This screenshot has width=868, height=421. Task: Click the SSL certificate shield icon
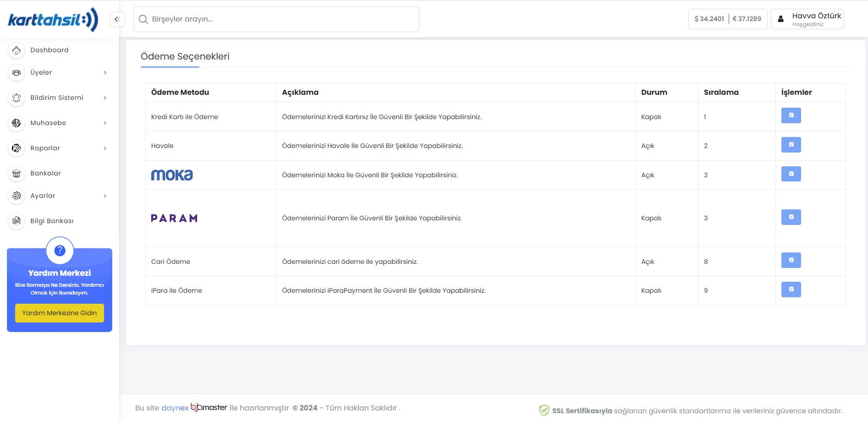(544, 410)
